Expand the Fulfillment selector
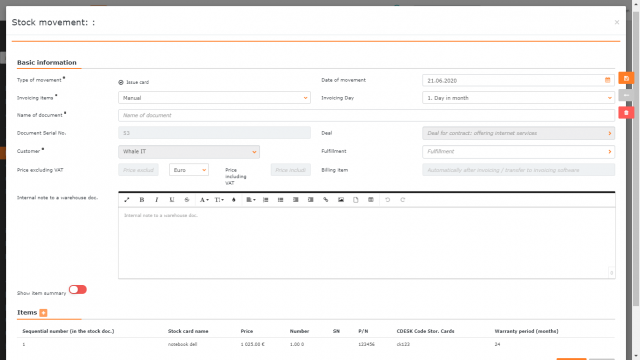Viewport: 640px width, 360px height. click(x=518, y=151)
